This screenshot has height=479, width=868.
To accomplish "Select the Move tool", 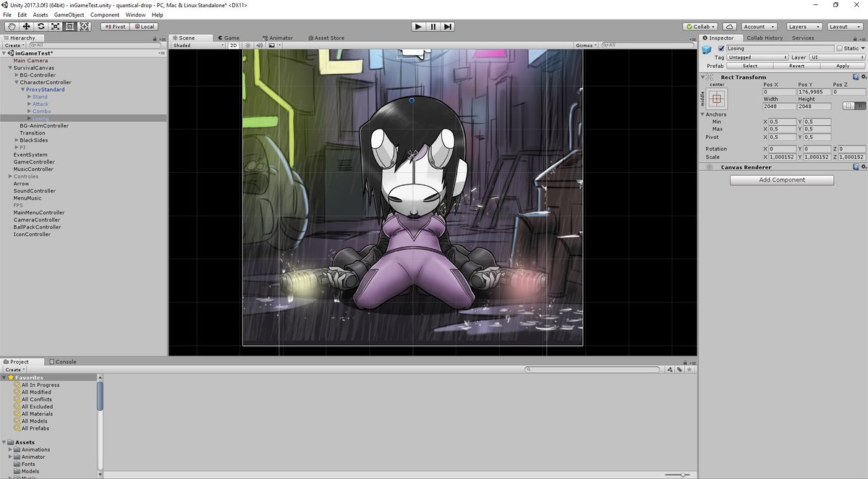I will (26, 27).
